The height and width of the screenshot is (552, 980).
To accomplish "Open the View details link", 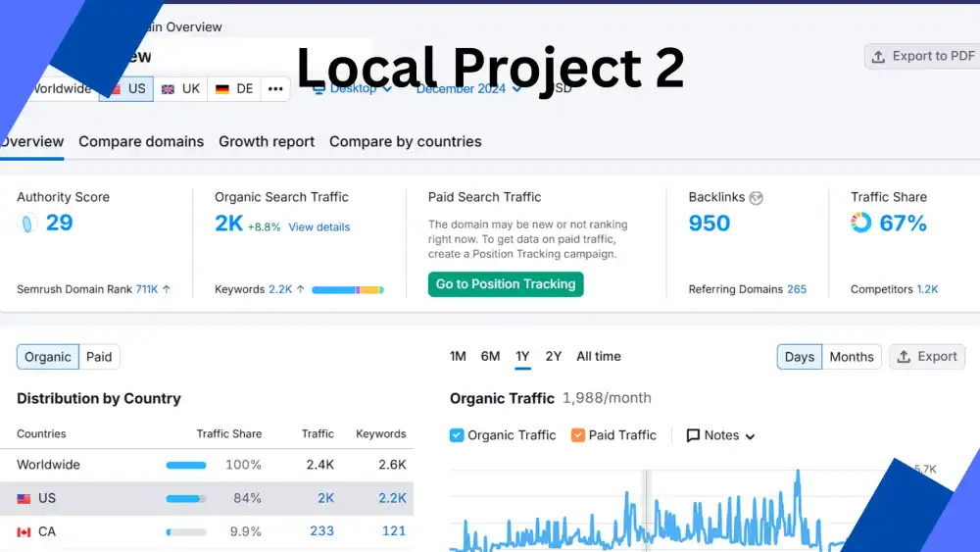I will tap(318, 227).
